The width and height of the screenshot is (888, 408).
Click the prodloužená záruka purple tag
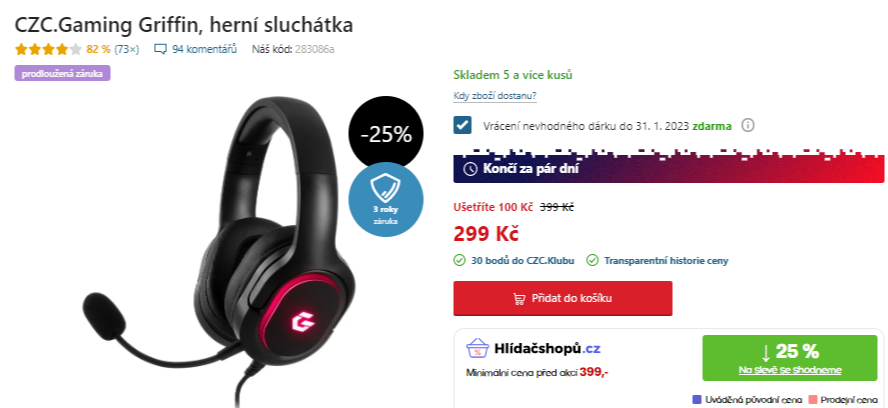[x=62, y=73]
